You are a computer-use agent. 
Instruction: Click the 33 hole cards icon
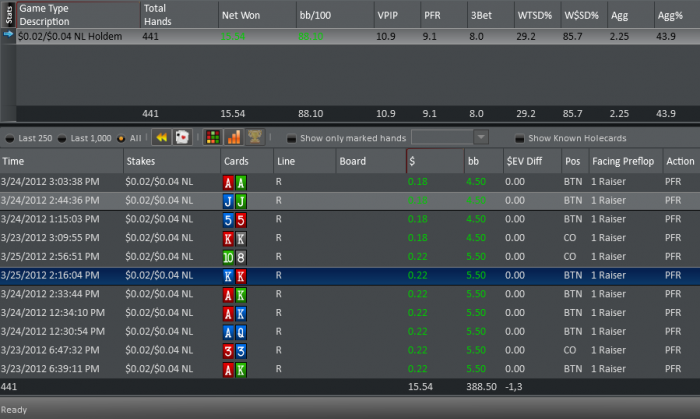tap(235, 351)
